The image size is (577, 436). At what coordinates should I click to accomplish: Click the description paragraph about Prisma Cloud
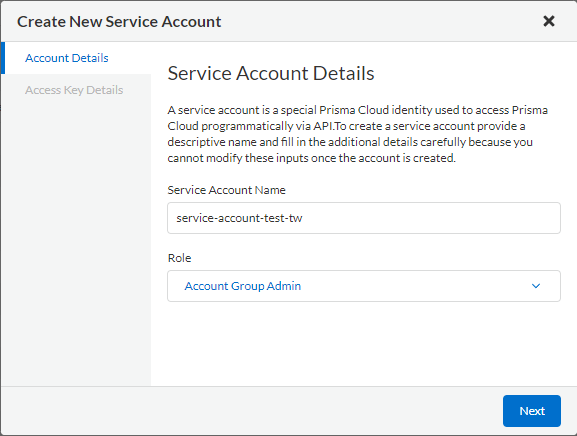coord(358,134)
